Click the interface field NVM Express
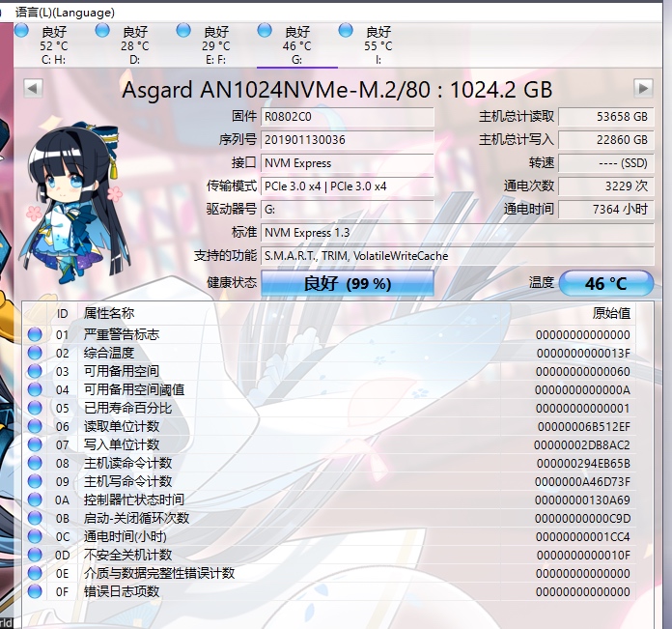This screenshot has height=629, width=672. point(348,163)
